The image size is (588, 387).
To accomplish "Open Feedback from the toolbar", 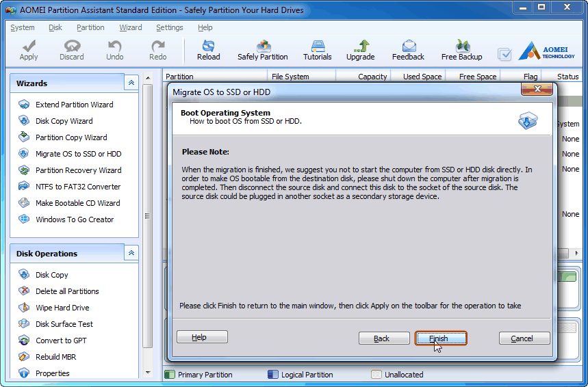I will tap(408, 50).
